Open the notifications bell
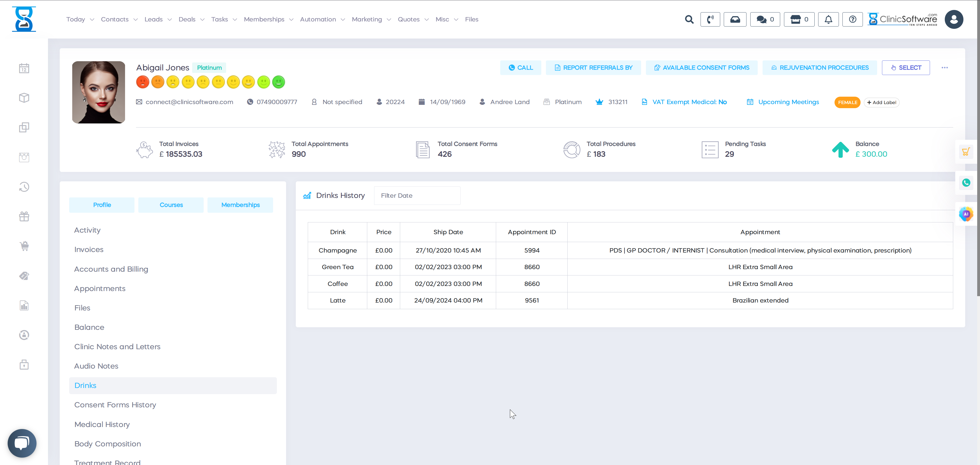Screen dimensions: 980x465 (x=828, y=19)
